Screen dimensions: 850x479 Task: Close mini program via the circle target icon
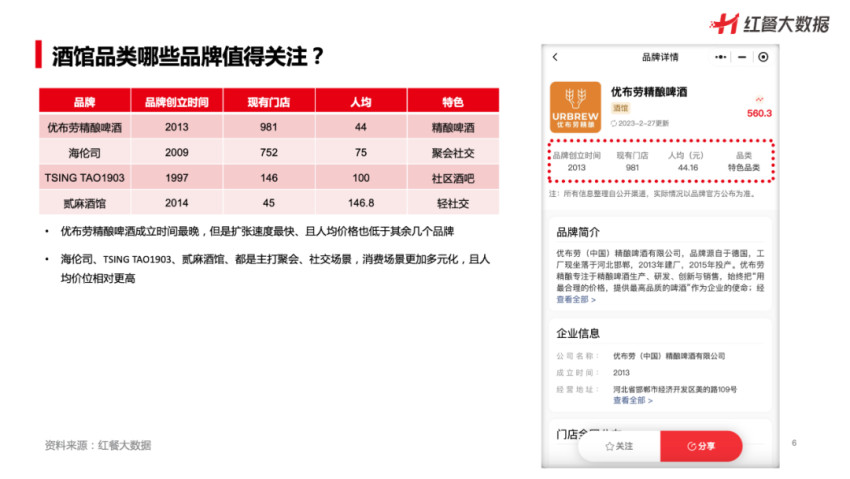point(763,57)
